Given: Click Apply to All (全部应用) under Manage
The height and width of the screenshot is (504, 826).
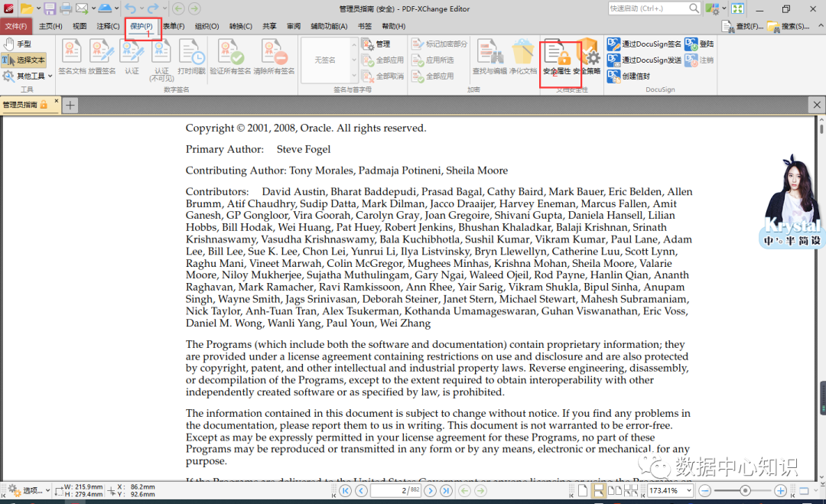Looking at the screenshot, I should [383, 60].
